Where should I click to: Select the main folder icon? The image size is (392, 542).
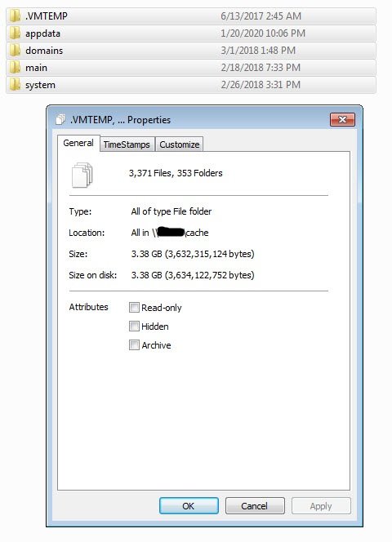[x=15, y=68]
